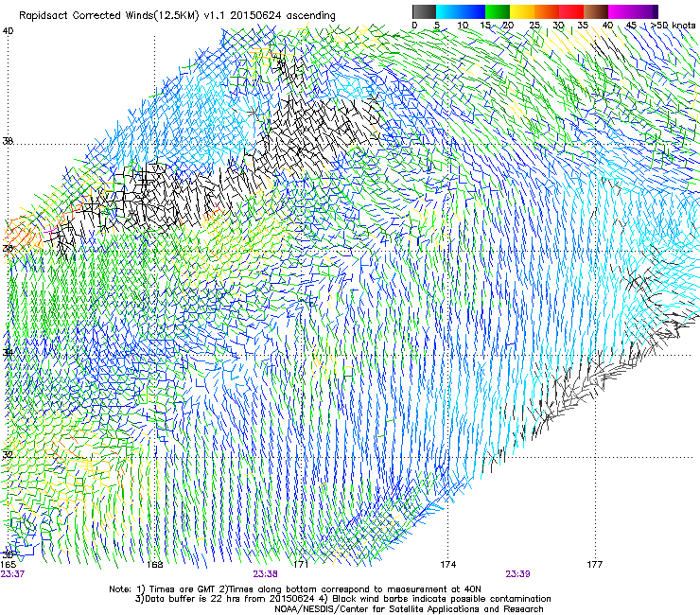The height and width of the screenshot is (615, 700).
Task: Click the 38 latitude label on left axis
Action: 8,141
